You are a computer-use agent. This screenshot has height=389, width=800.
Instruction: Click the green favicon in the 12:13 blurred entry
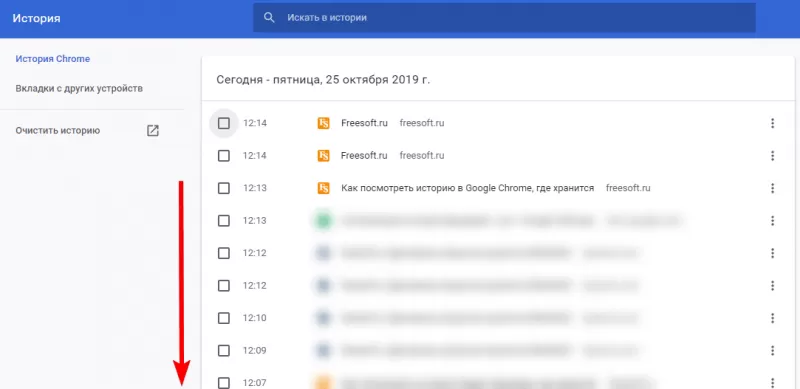(323, 221)
